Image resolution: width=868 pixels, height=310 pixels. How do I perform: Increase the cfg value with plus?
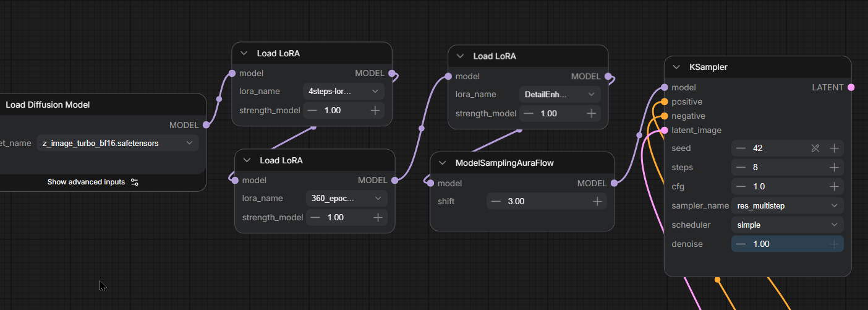(x=834, y=186)
